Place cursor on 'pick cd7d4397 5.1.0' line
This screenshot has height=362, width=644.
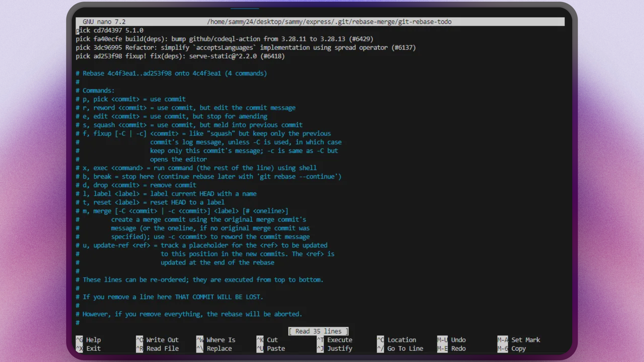click(110, 30)
